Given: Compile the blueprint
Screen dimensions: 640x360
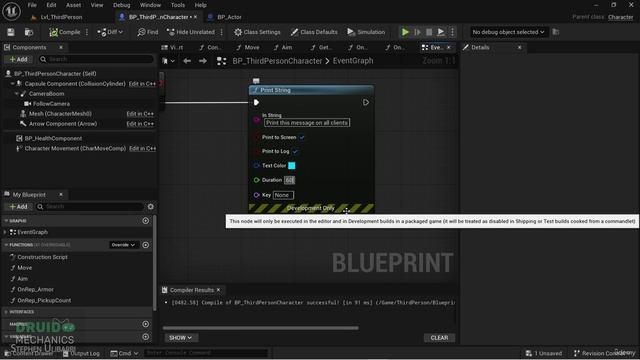Looking at the screenshot, I should coord(64,32).
